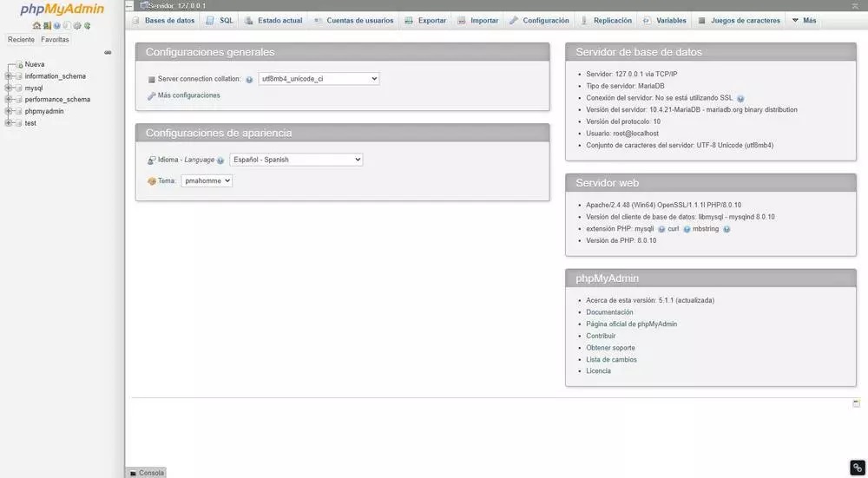Viewport: 868px width, 478px height.
Task: Open the Configuración tab
Action: pos(540,21)
